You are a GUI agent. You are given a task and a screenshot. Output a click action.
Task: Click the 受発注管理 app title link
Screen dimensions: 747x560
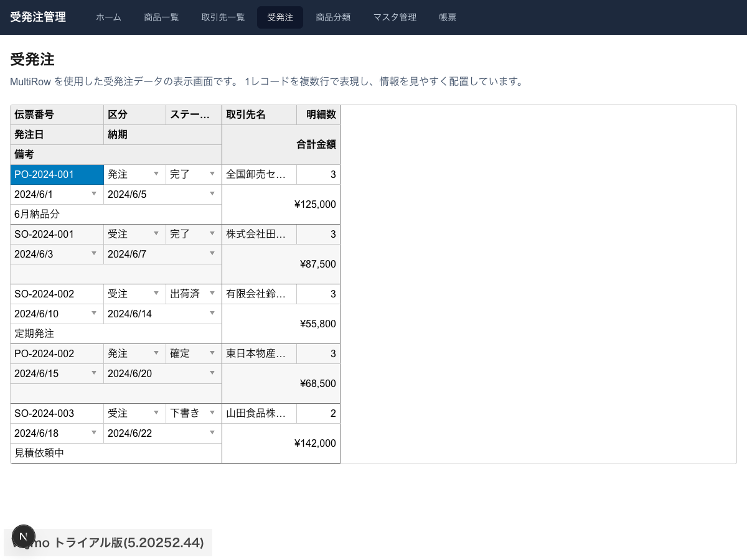pos(38,17)
